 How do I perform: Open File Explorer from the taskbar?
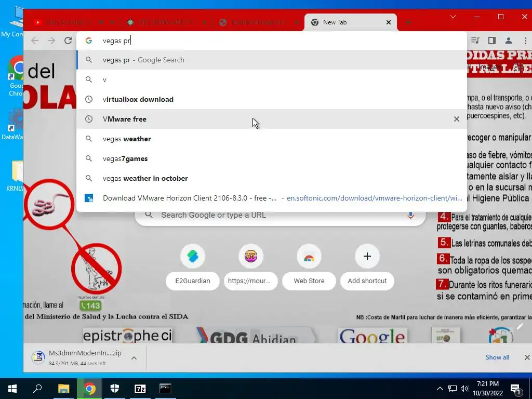point(63,389)
